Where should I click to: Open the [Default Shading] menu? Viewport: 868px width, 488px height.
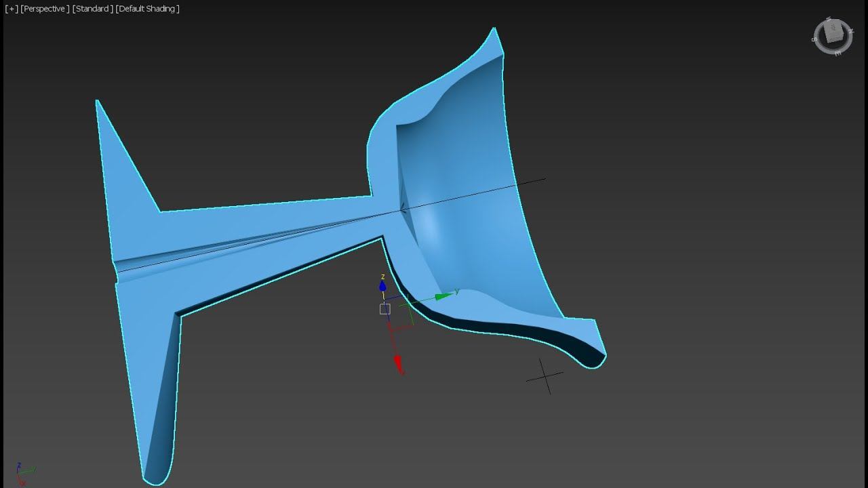pos(148,9)
